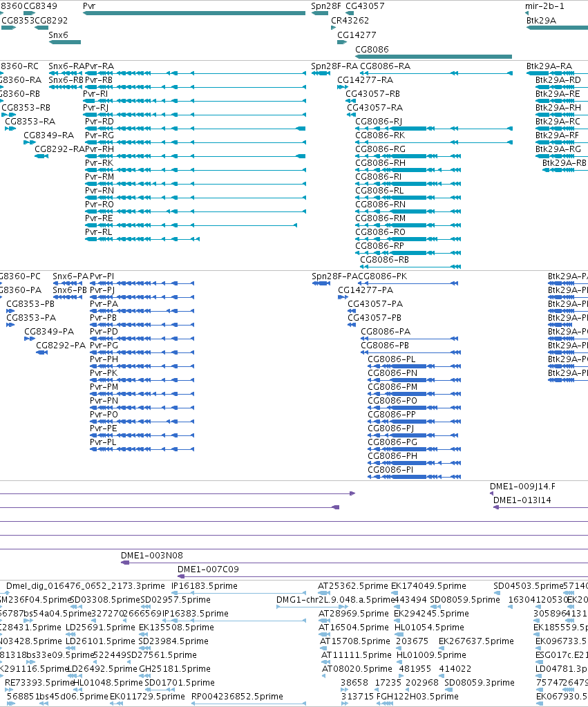Select the CG43057-RA transcript label
This screenshot has width=588, height=707.
click(x=374, y=108)
